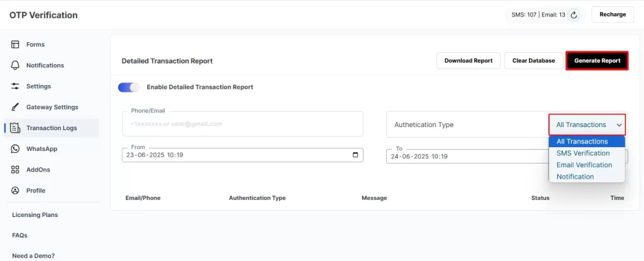Click the Generate Report button

click(597, 60)
